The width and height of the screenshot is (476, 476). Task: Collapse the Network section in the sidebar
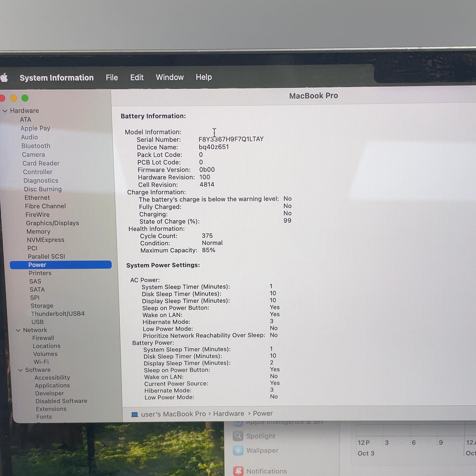18,330
